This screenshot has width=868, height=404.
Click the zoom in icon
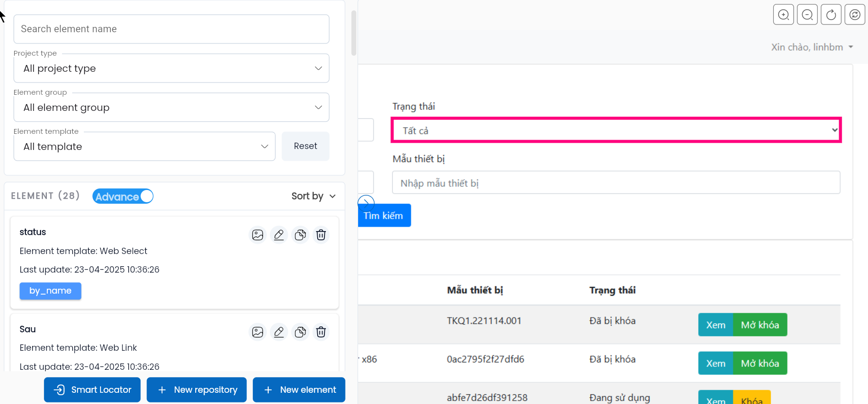pyautogui.click(x=783, y=15)
